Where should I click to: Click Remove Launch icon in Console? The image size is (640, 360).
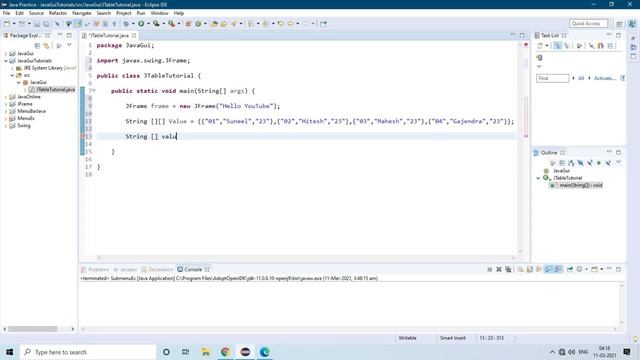point(499,269)
